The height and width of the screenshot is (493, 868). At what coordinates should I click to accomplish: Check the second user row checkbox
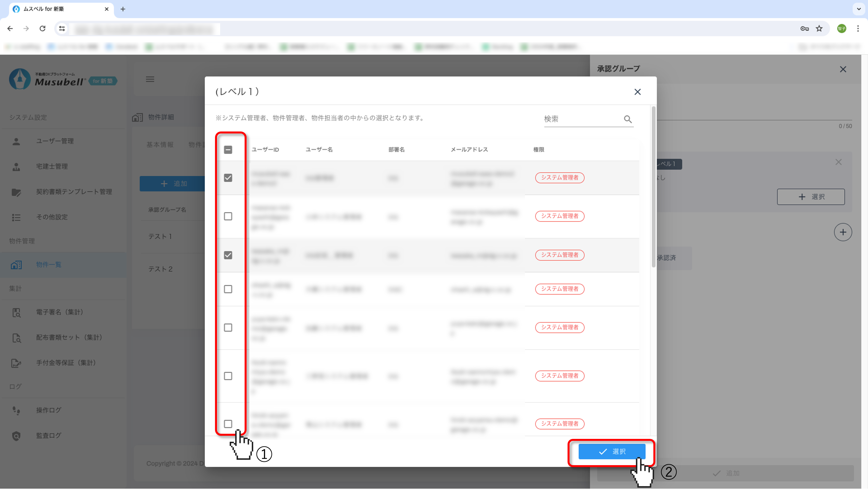[228, 216]
